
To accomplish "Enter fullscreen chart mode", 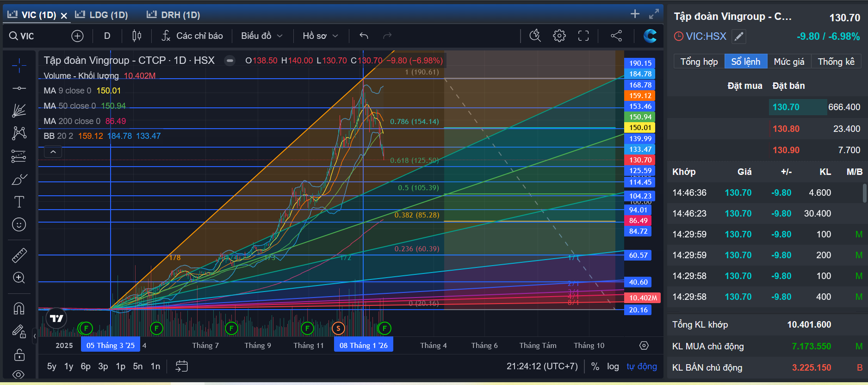I will point(583,36).
